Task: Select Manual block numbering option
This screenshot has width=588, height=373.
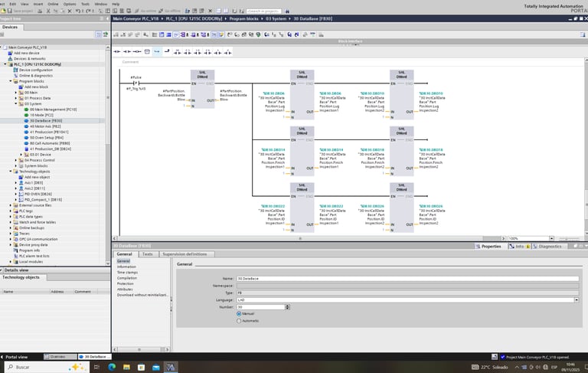Action: click(239, 313)
